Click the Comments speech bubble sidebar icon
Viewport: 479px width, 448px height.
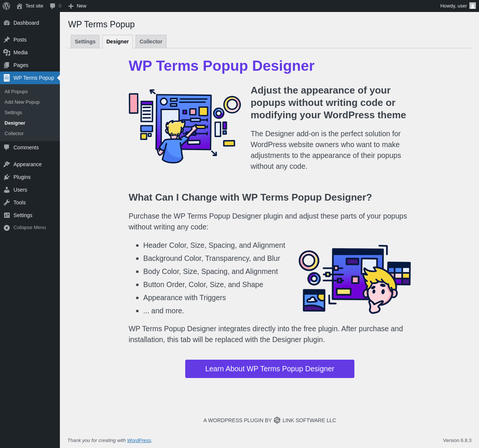[7, 147]
